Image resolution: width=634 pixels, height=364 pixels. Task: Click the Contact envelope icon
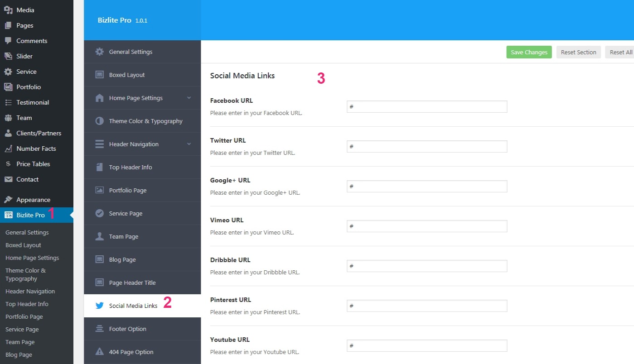8,179
